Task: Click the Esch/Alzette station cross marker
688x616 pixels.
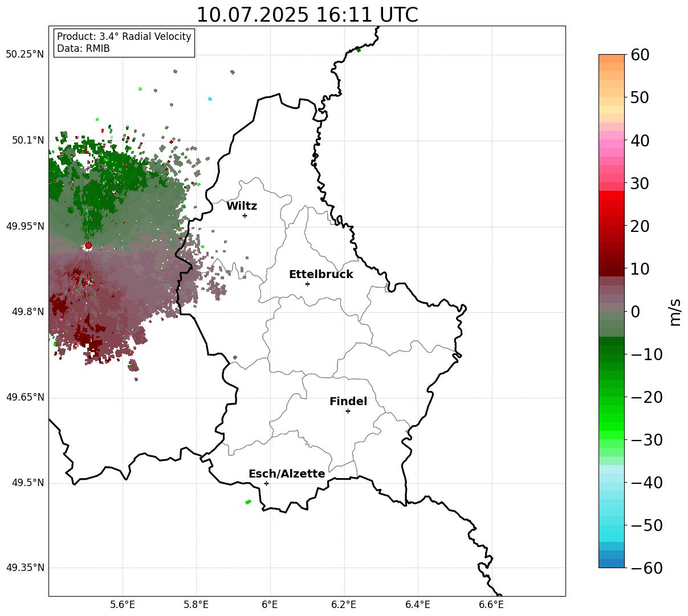Action: pos(266,483)
